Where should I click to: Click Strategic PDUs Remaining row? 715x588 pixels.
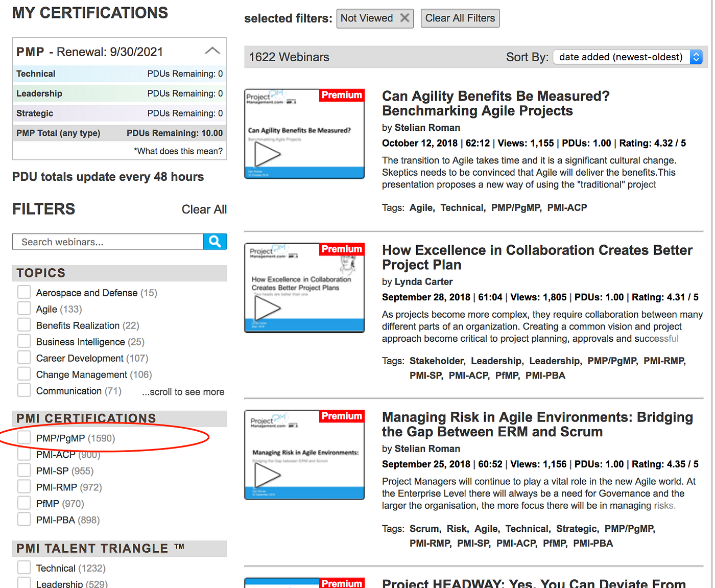120,113
